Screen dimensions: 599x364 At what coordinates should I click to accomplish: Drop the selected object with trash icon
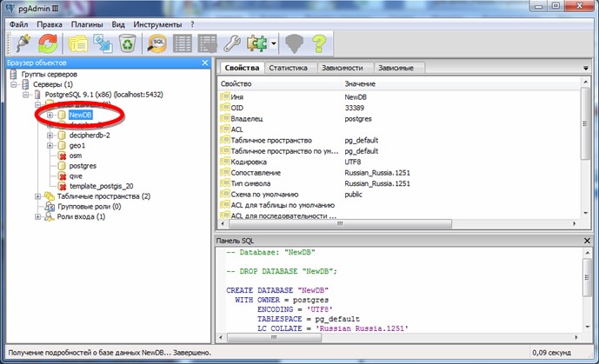tap(127, 43)
